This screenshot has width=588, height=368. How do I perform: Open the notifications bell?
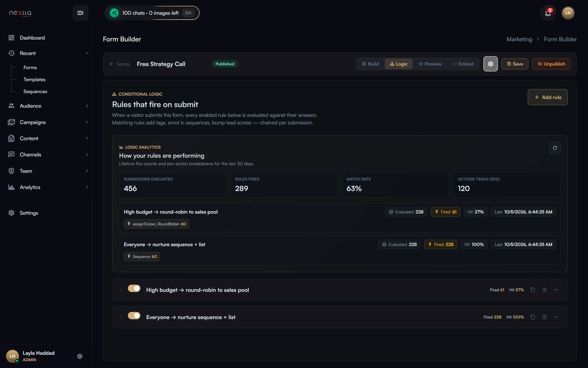pyautogui.click(x=548, y=13)
